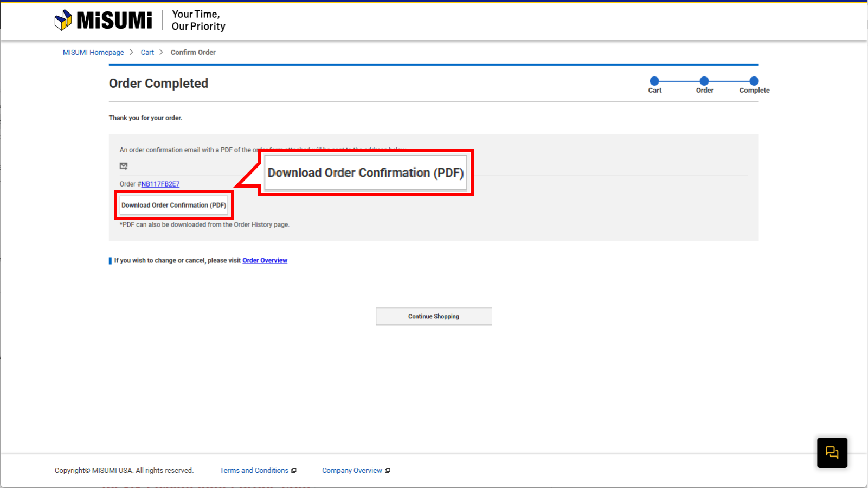868x488 pixels.
Task: Select the Complete step circle in progress tracker
Action: (754, 81)
